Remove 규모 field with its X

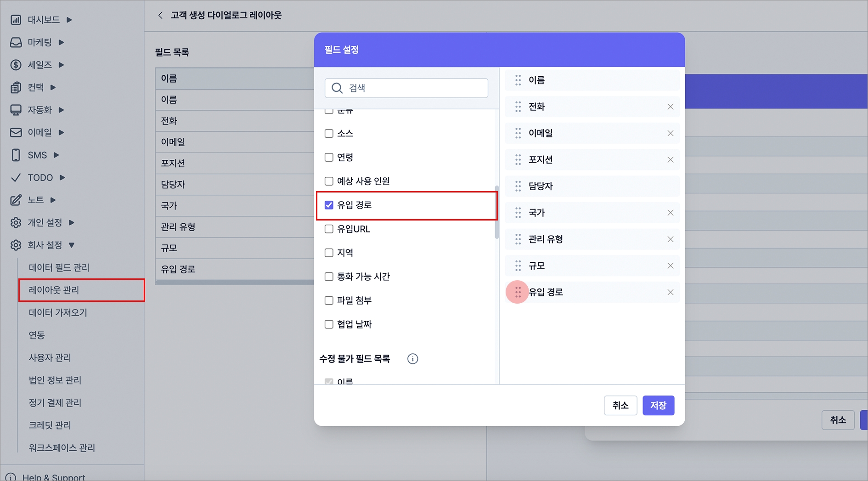coord(671,266)
